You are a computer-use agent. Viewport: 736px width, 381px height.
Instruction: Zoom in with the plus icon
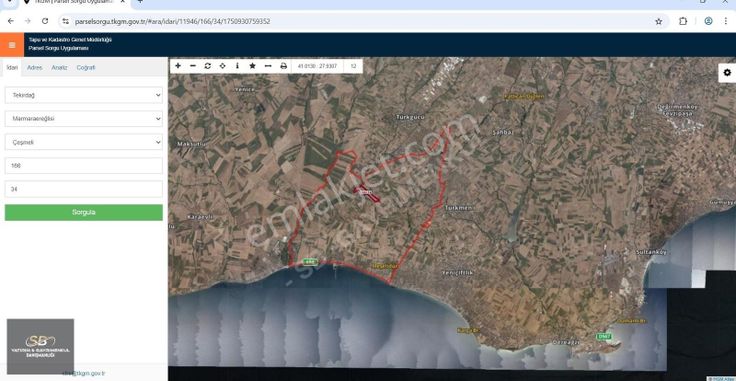pos(178,66)
